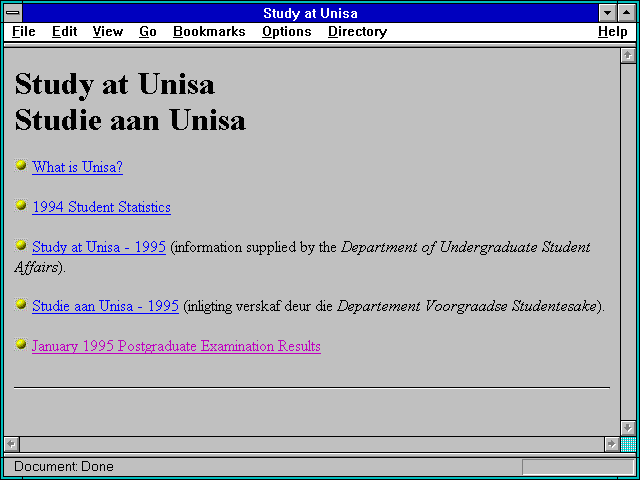Click yellow bullet beside 1994 Student Statistics

(21, 205)
